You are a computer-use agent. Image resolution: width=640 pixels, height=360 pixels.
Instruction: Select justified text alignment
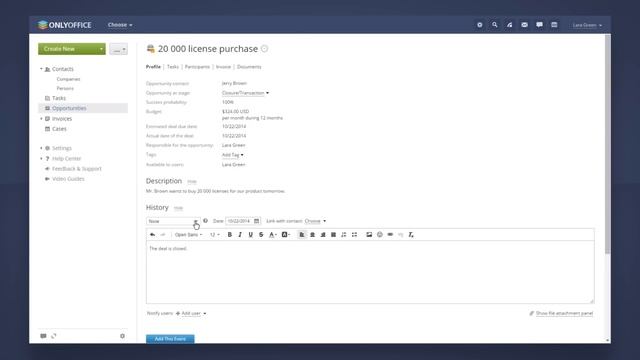[333, 235]
